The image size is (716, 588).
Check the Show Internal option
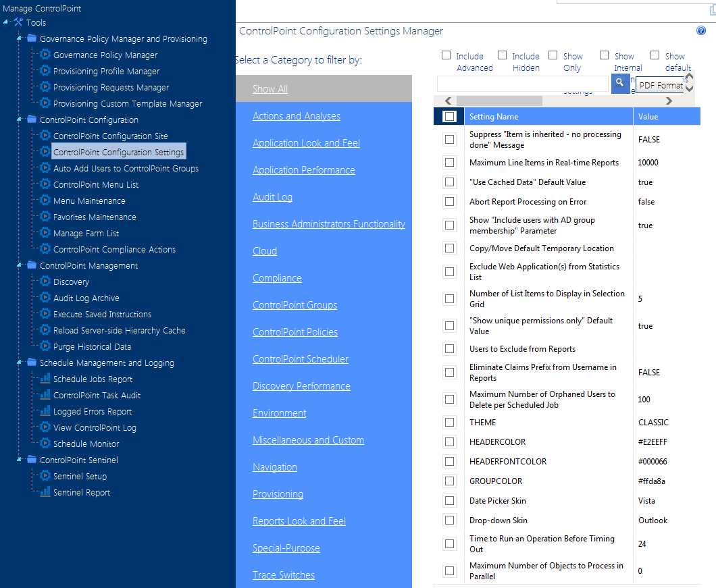pos(605,55)
